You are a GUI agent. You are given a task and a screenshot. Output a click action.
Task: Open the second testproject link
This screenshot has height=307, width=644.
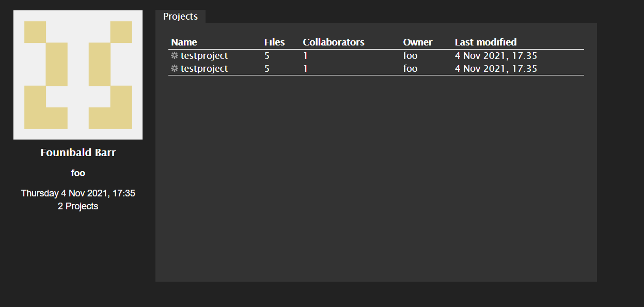(205, 68)
